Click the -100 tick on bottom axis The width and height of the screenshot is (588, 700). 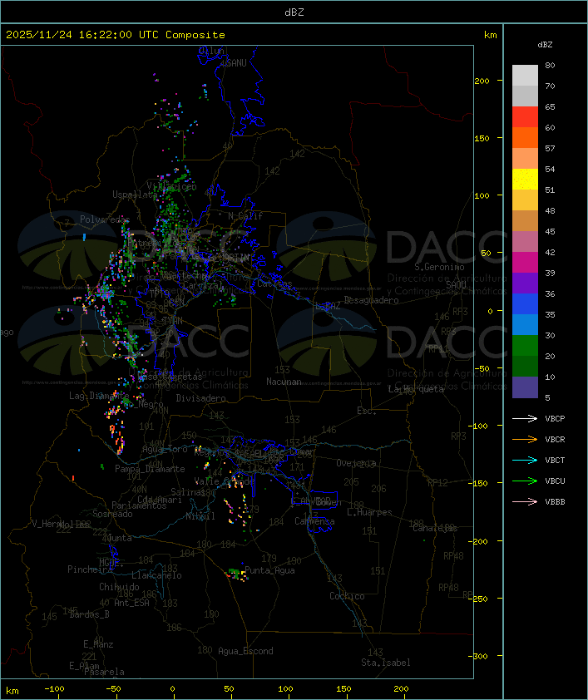coord(54,689)
